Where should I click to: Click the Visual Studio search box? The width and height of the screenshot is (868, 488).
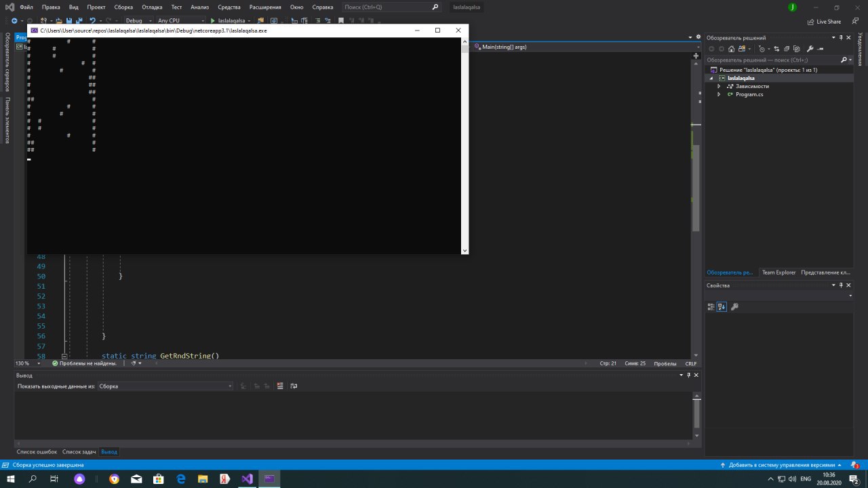pyautogui.click(x=391, y=7)
